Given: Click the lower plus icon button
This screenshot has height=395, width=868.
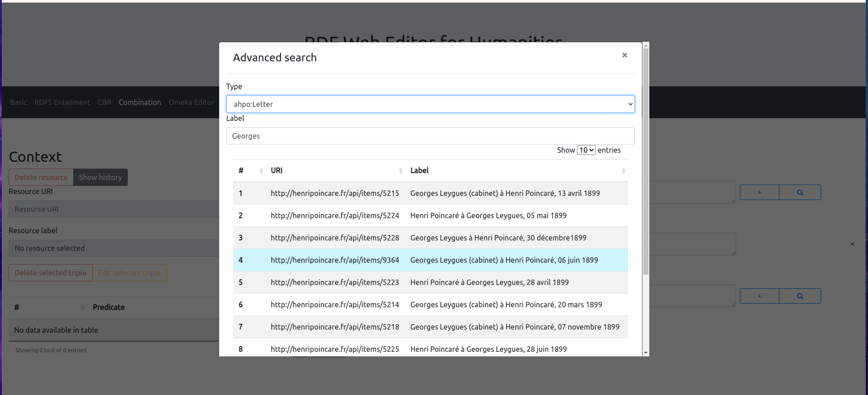Looking at the screenshot, I should 759,296.
